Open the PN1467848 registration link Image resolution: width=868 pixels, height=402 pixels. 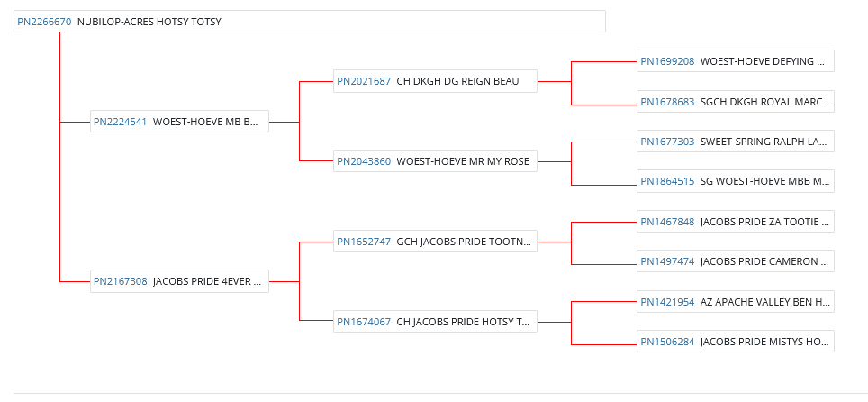click(667, 221)
